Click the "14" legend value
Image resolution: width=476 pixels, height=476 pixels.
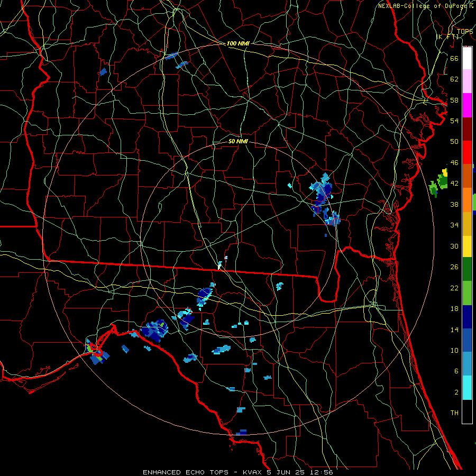point(454,329)
